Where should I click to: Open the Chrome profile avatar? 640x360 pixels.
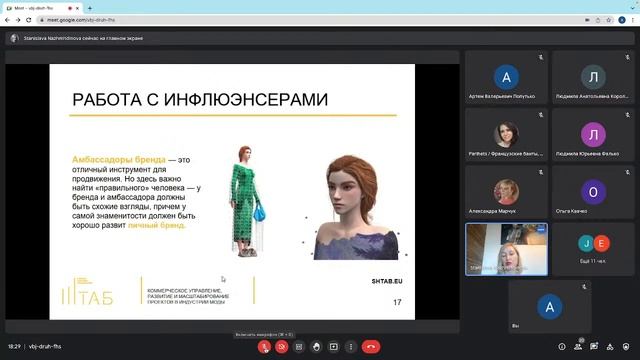[x=622, y=20]
